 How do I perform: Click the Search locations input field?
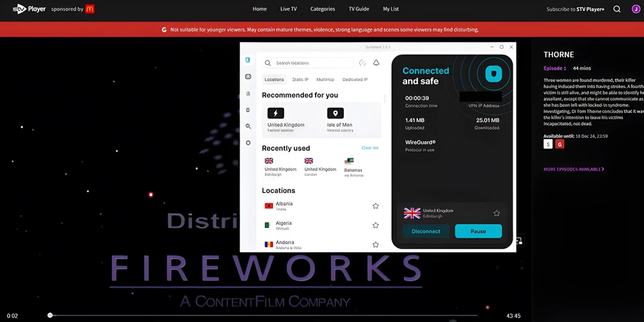[x=308, y=63]
